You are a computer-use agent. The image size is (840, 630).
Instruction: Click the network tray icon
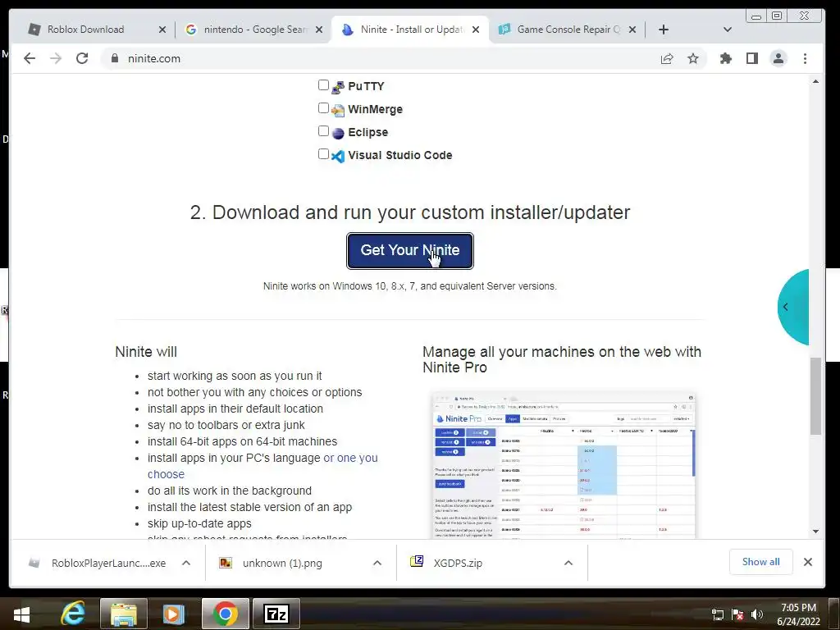coord(718,614)
